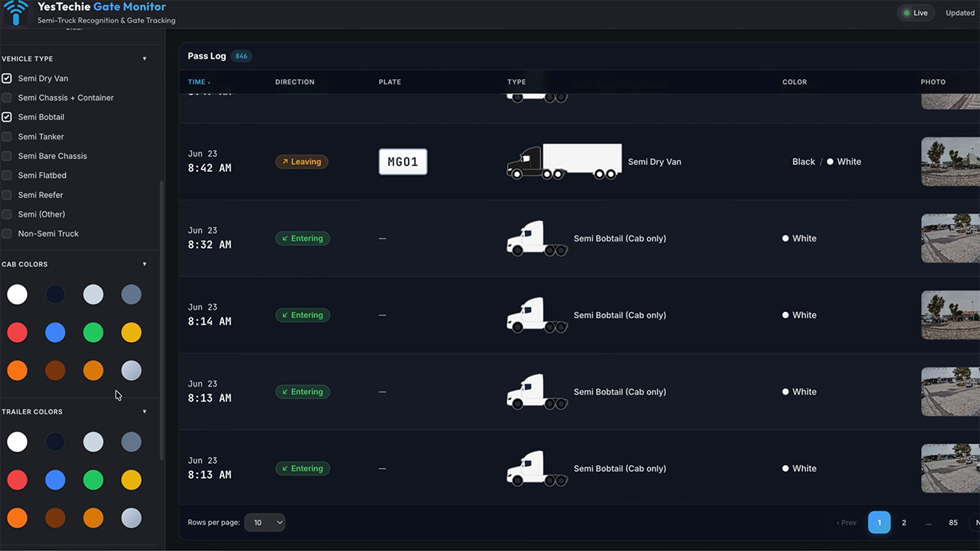
Task: Check Semi Chassis + Container filter
Action: pyautogui.click(x=7, y=98)
